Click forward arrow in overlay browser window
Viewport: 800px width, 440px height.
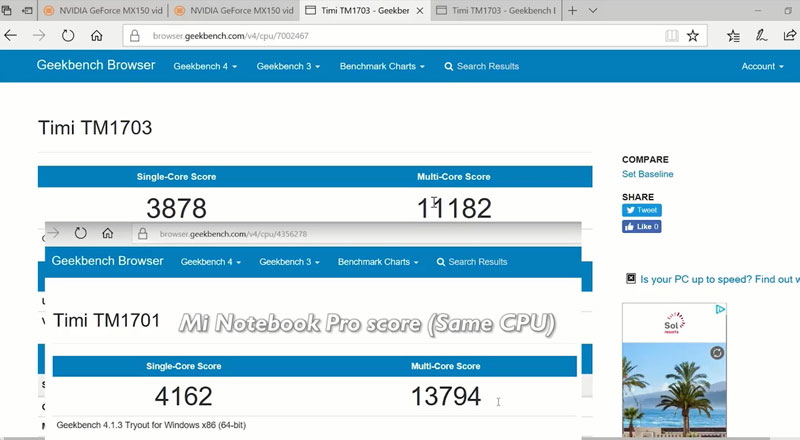54,234
